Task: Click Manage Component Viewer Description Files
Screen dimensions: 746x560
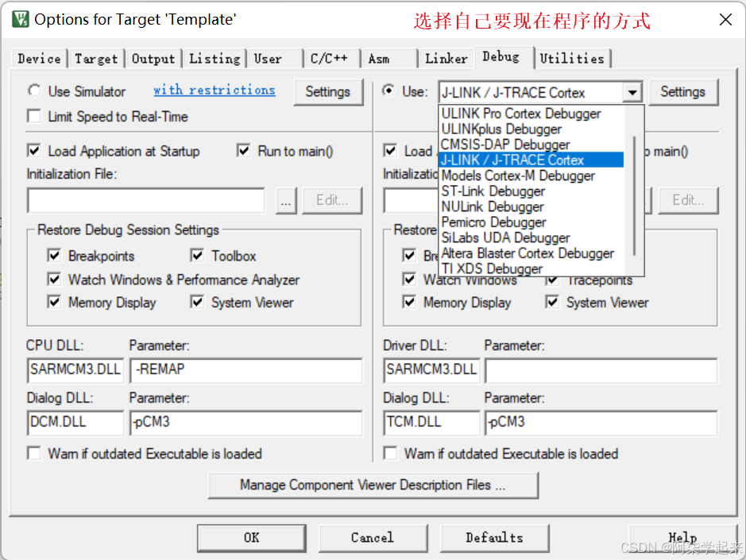Action: point(373,485)
